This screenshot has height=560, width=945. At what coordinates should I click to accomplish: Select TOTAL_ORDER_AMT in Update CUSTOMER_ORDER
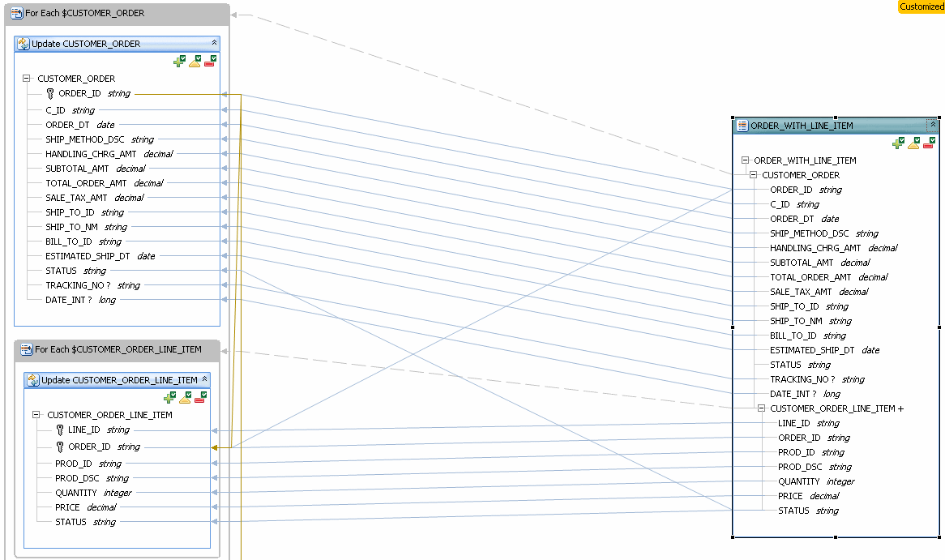coord(105,182)
